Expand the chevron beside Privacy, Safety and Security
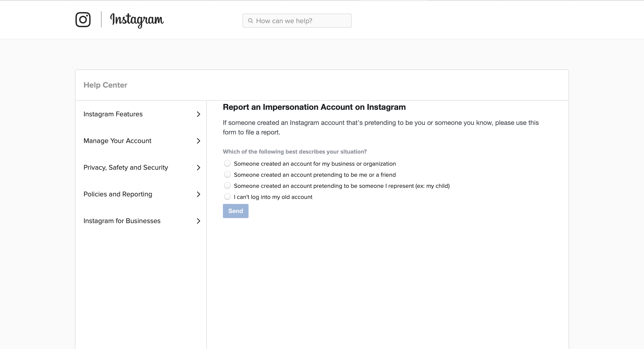This screenshot has width=644, height=349. click(198, 168)
